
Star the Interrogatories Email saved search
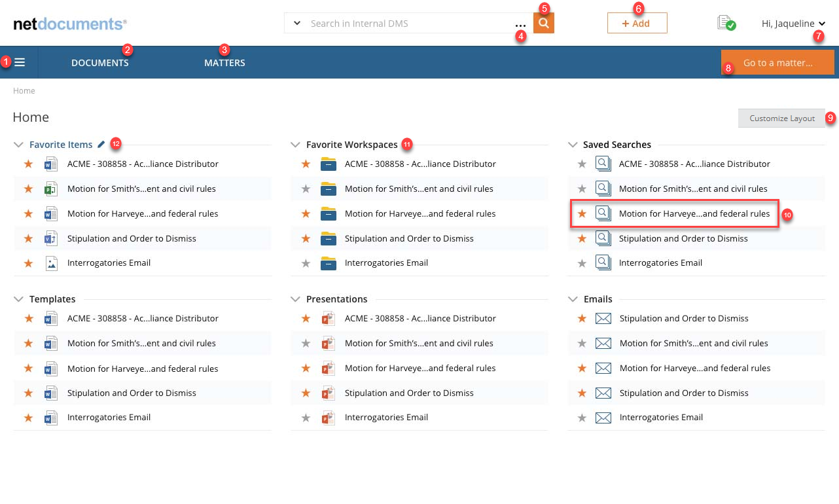581,262
